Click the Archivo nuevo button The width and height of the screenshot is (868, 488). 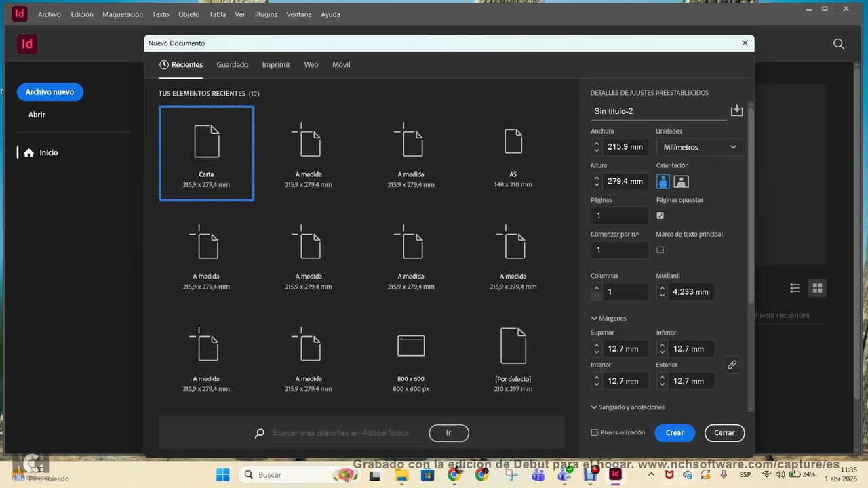click(x=50, y=92)
